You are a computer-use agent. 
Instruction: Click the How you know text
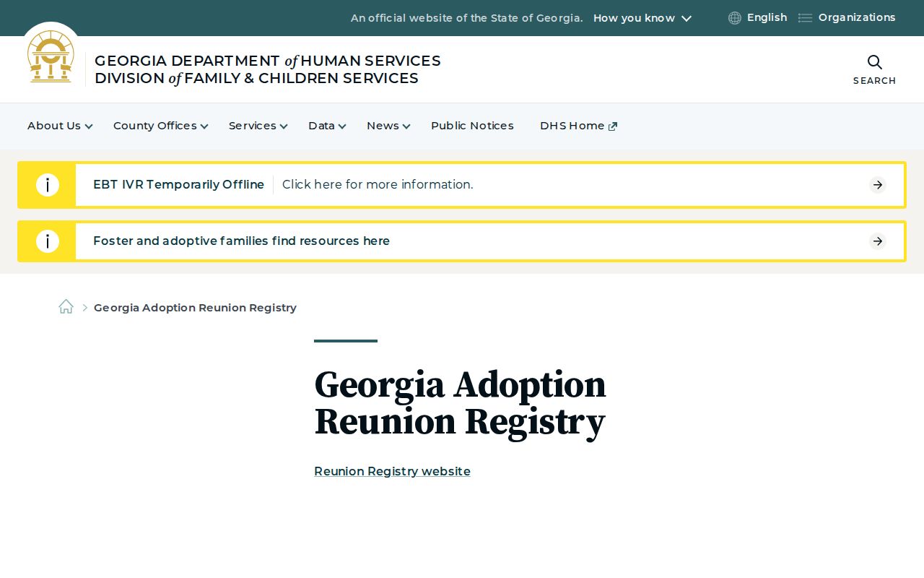tap(634, 18)
